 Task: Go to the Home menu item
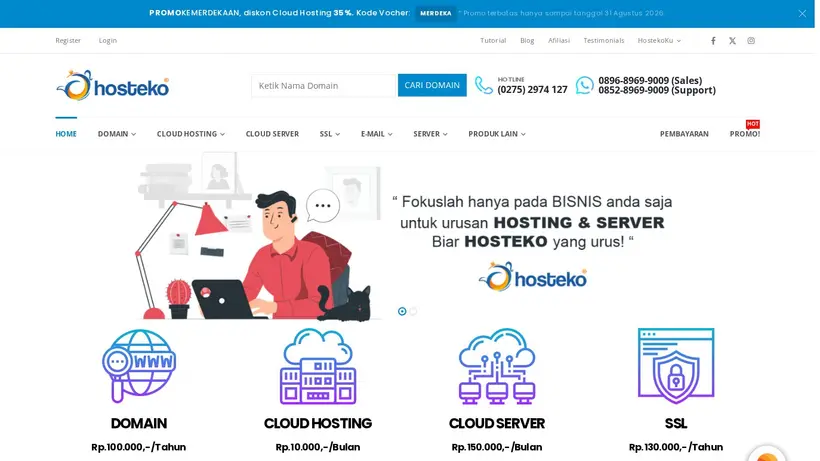pos(66,134)
